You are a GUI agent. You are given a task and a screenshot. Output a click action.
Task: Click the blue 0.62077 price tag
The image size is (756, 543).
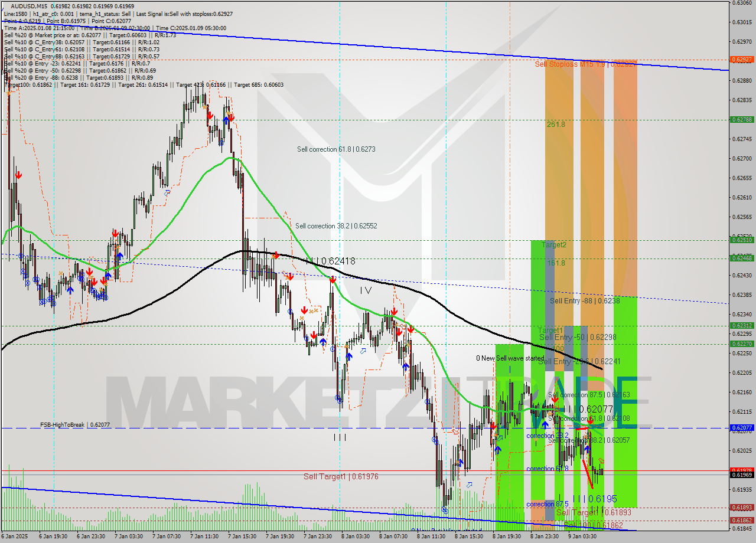[x=741, y=427]
